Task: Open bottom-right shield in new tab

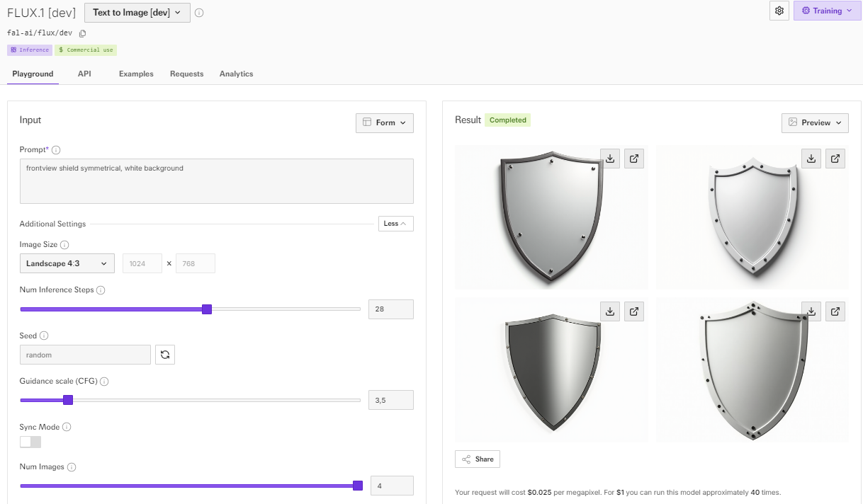Action: [835, 311]
